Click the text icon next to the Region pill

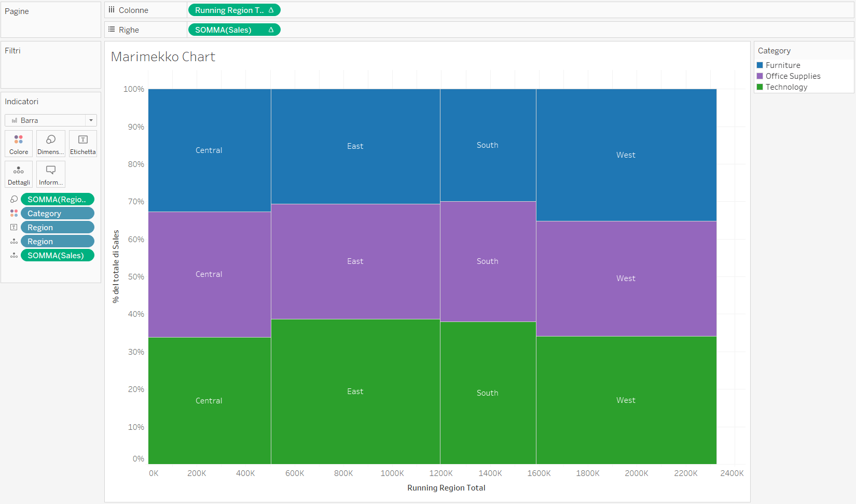coord(13,227)
